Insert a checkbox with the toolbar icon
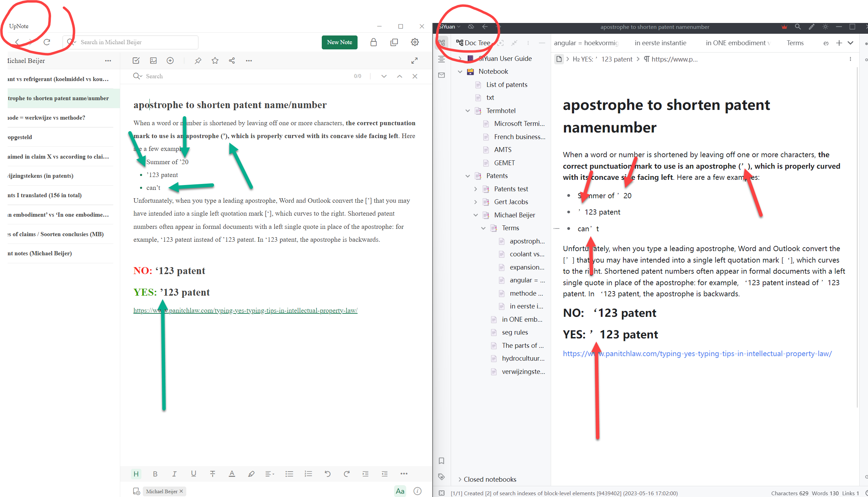The image size is (868, 497). tap(136, 61)
